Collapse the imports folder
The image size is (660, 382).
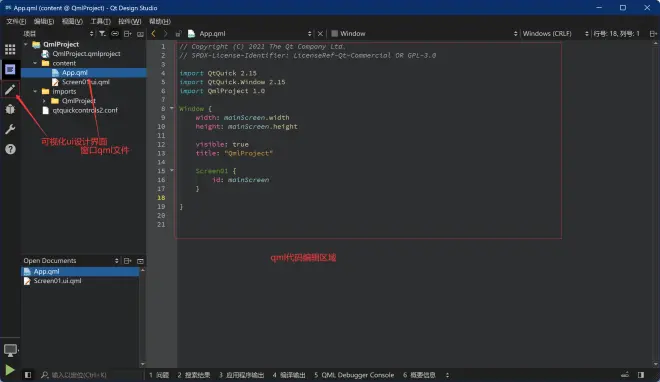pyautogui.click(x=35, y=91)
